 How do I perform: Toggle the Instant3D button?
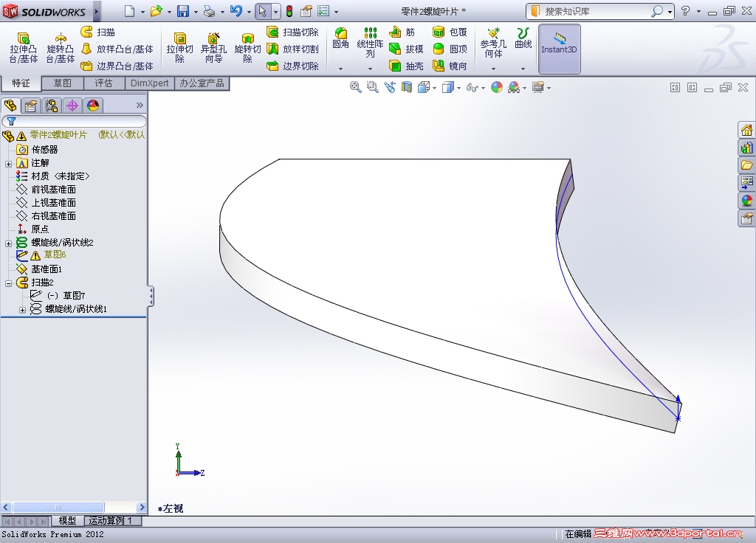pyautogui.click(x=559, y=49)
